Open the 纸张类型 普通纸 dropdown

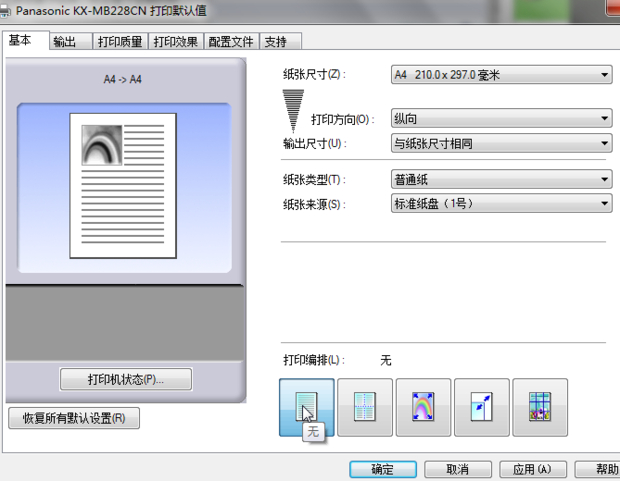click(x=501, y=180)
